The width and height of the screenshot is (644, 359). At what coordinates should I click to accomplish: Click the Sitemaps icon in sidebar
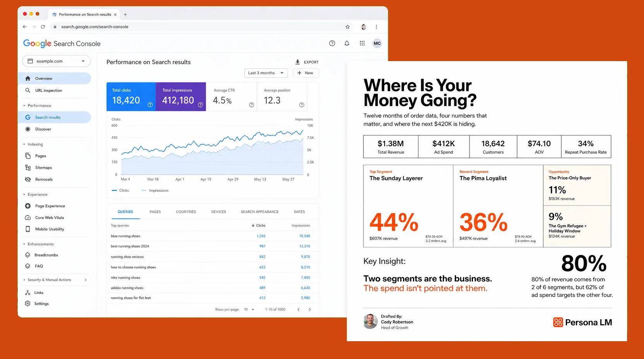click(28, 168)
